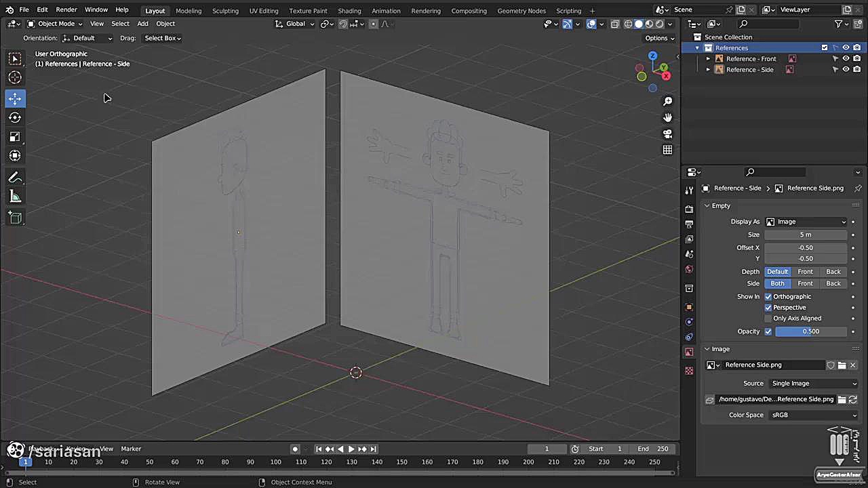Reload the image file
This screenshot has height=488, width=868.
(853, 399)
